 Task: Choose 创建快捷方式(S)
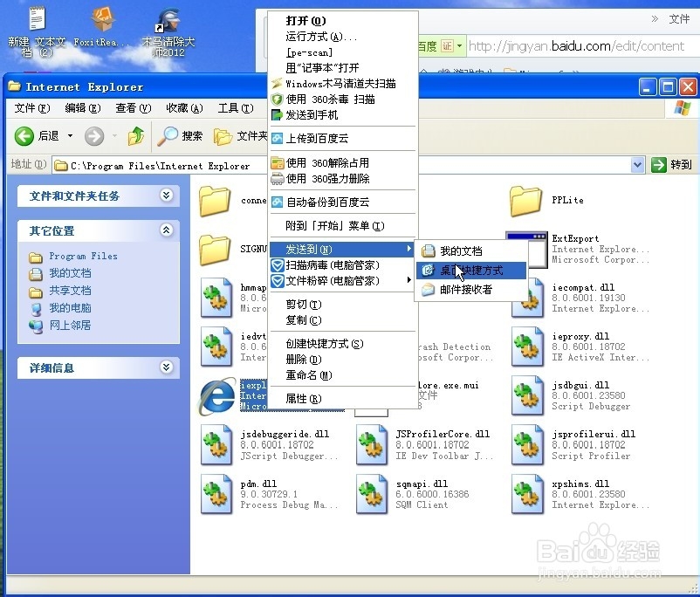pos(343,344)
